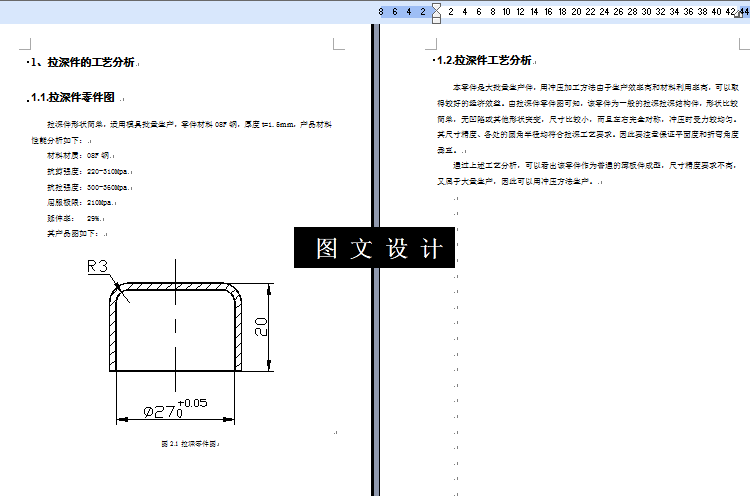Place cursor in heading 1.2.拉深件工艺分析
The width and height of the screenshot is (750, 496).
pos(484,60)
